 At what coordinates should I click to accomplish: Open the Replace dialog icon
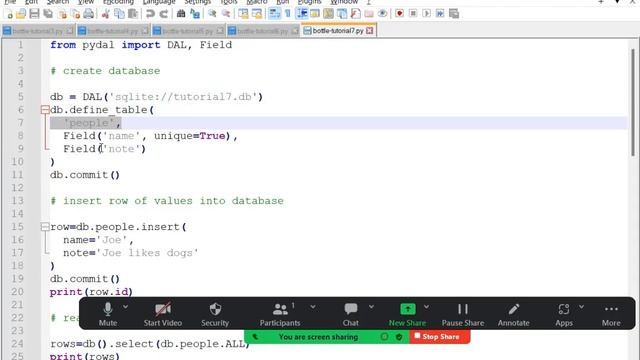pos(195,14)
